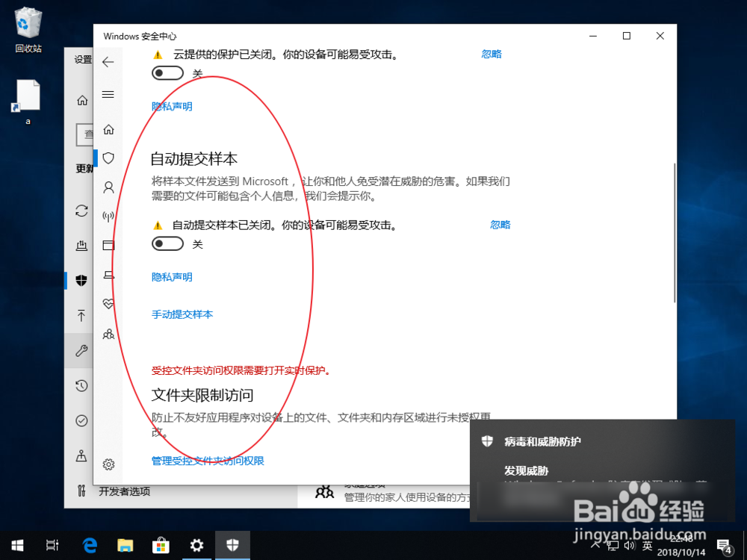Switch to Windows Security taskbar button
This screenshot has width=747, height=560.
click(x=232, y=545)
